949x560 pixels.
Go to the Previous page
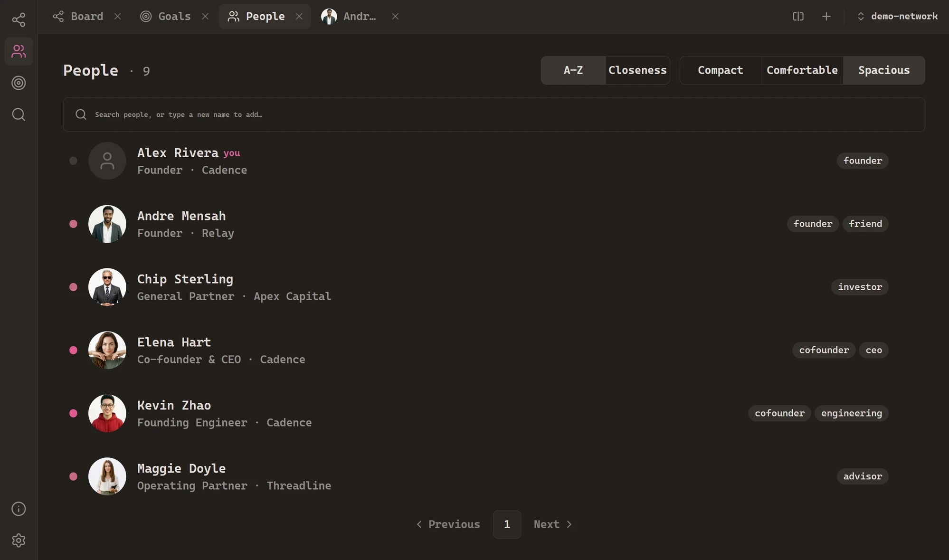pos(448,524)
